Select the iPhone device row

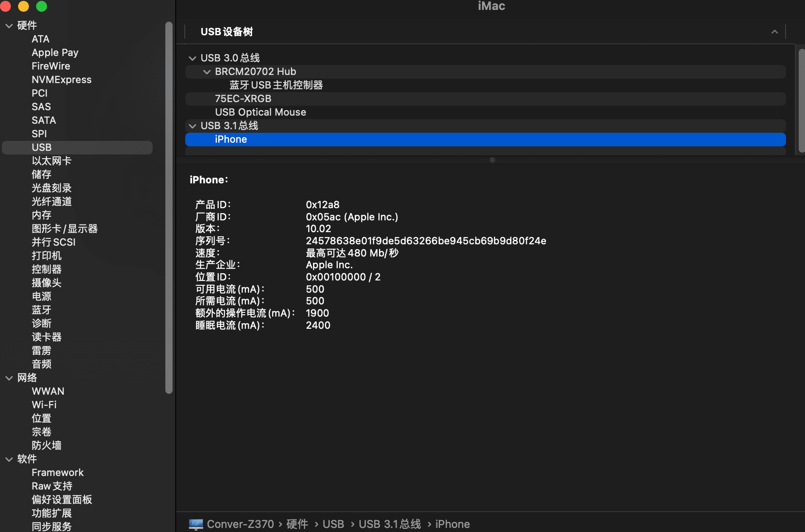pos(485,140)
